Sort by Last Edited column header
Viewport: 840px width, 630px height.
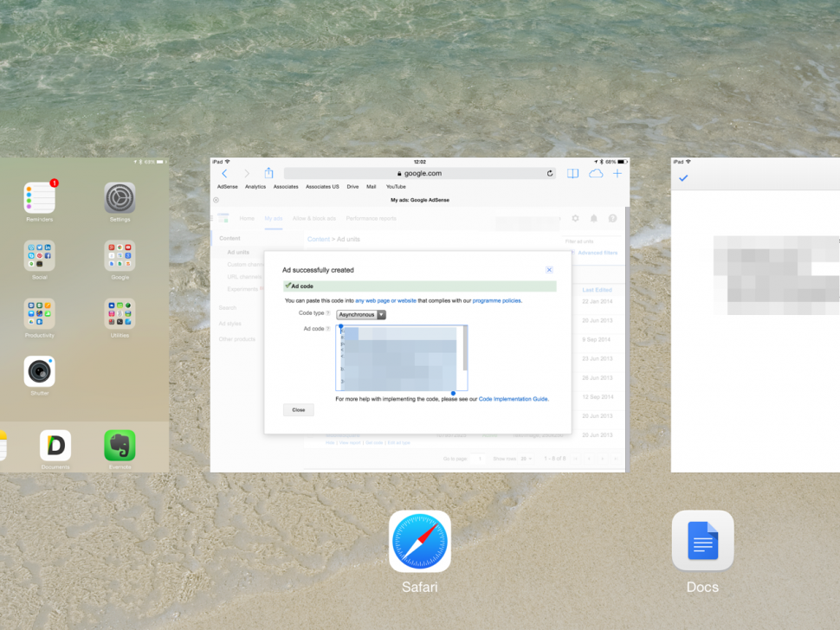(597, 290)
